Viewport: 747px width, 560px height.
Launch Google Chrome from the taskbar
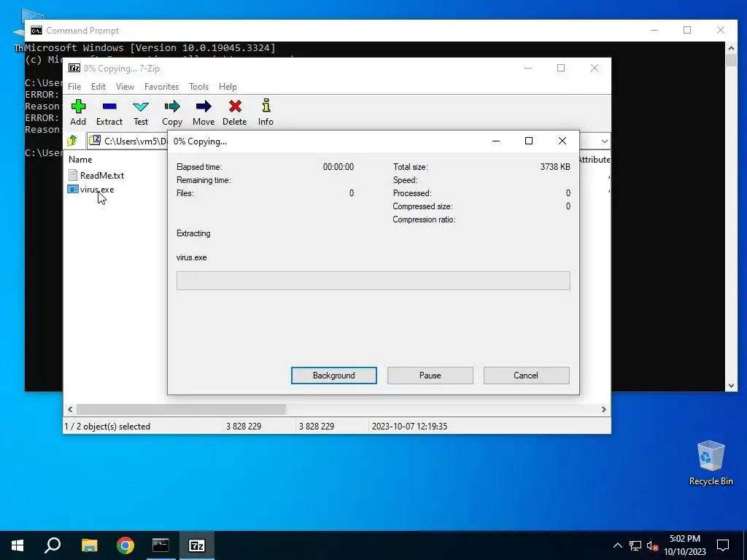click(125, 545)
